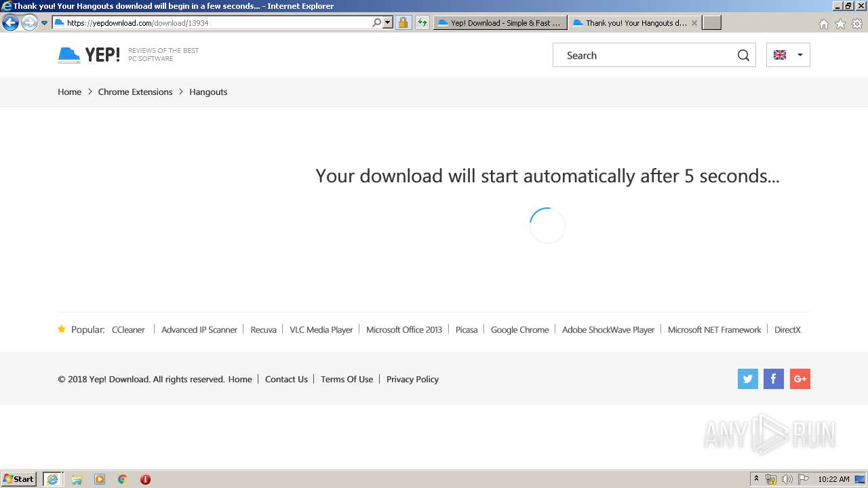Open the CCleaner popular link
The width and height of the screenshot is (868, 488).
point(128,330)
